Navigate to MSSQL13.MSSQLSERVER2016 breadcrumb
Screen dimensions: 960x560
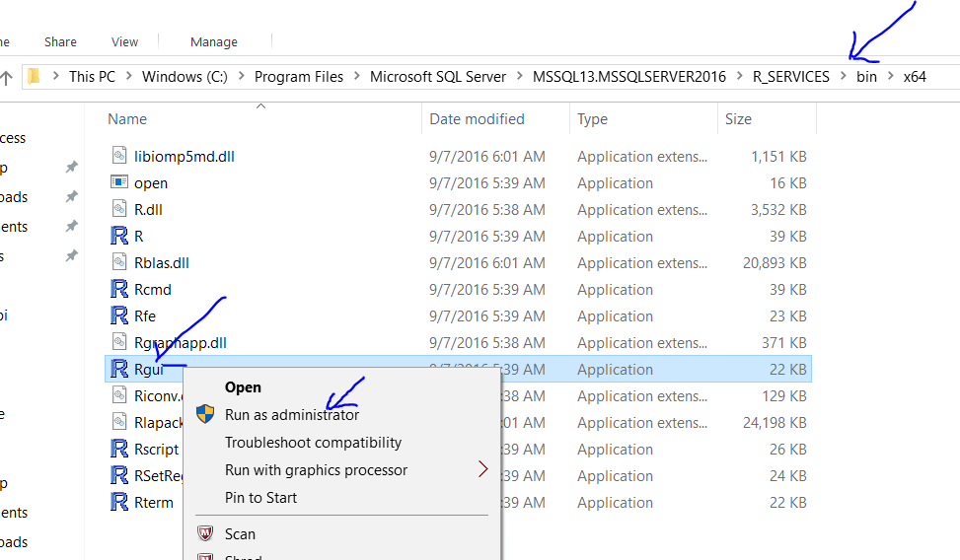629,77
